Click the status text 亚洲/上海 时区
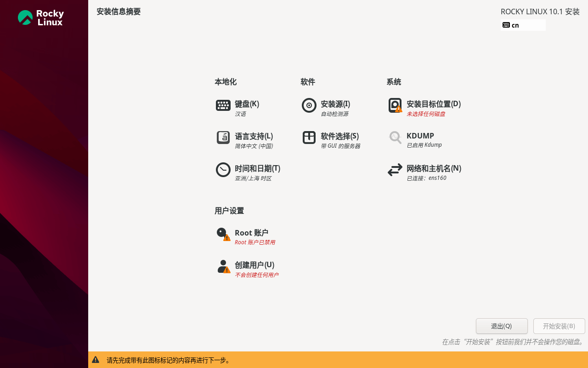 pos(253,178)
